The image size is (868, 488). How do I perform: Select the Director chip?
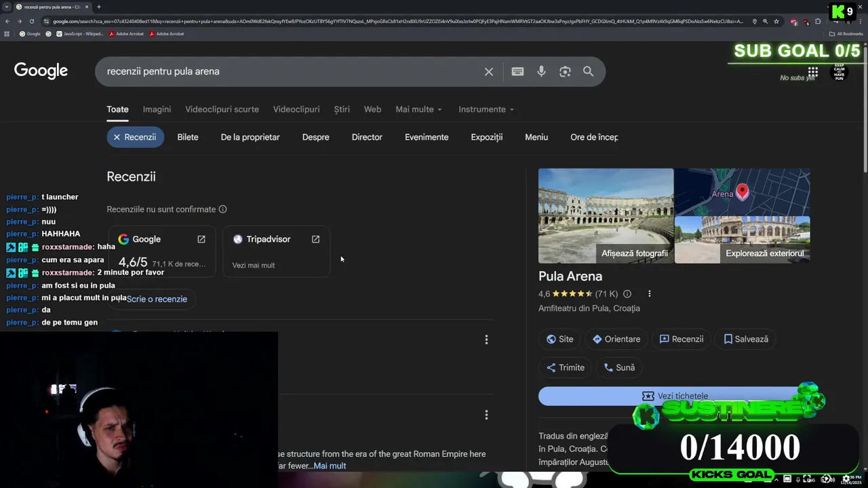click(367, 137)
